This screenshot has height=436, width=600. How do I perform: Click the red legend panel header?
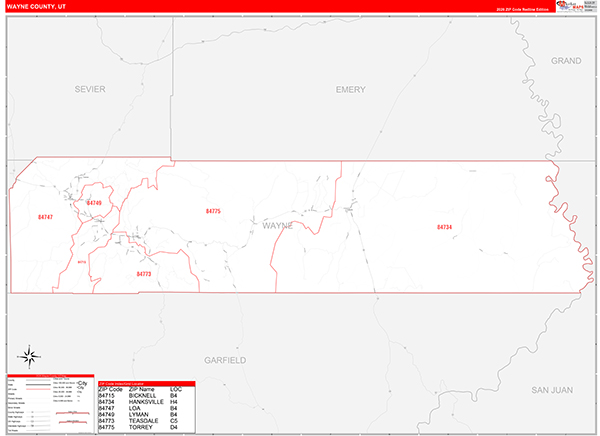[51, 376]
